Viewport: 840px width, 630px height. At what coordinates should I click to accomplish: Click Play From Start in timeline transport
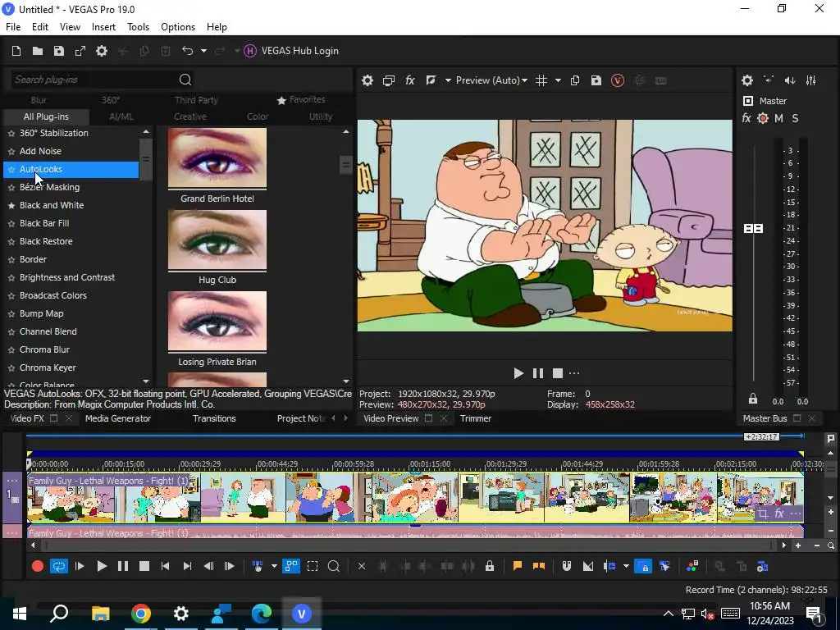(80, 566)
